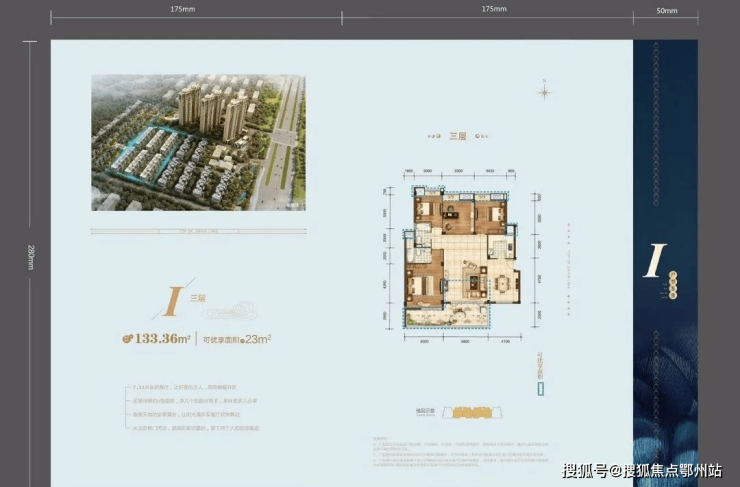Click the 可优享面积 23m² text
The width and height of the screenshot is (740, 487).
[x=237, y=339]
